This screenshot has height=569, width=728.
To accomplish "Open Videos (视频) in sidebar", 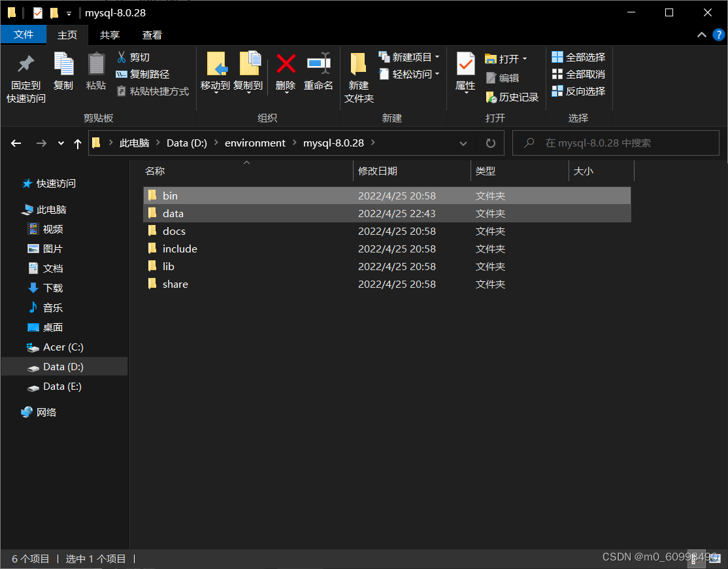I will point(46,229).
